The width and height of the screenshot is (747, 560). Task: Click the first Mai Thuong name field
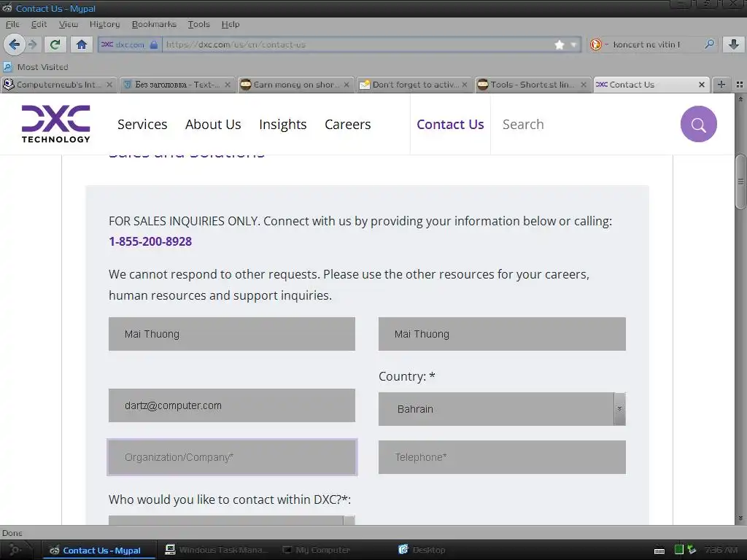[x=231, y=334]
